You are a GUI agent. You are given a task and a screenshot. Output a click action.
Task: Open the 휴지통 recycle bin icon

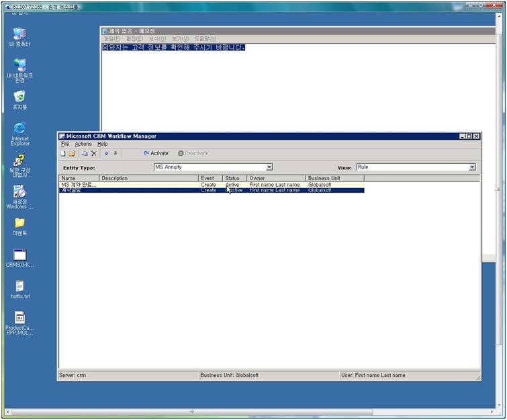19,99
